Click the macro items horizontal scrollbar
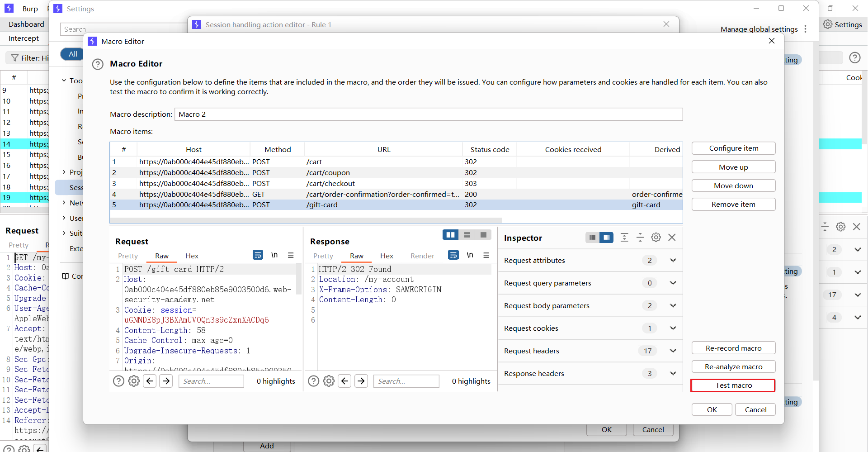868x452 pixels. click(306, 220)
